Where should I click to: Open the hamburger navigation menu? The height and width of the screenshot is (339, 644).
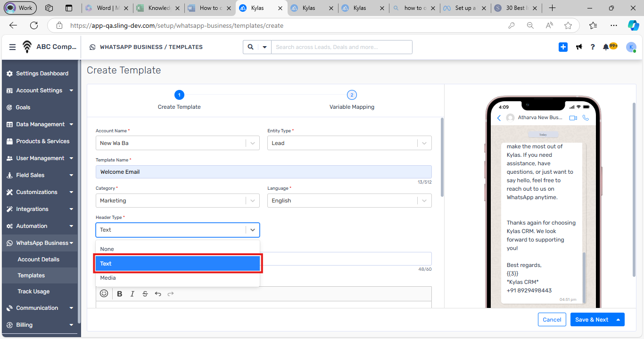click(12, 47)
